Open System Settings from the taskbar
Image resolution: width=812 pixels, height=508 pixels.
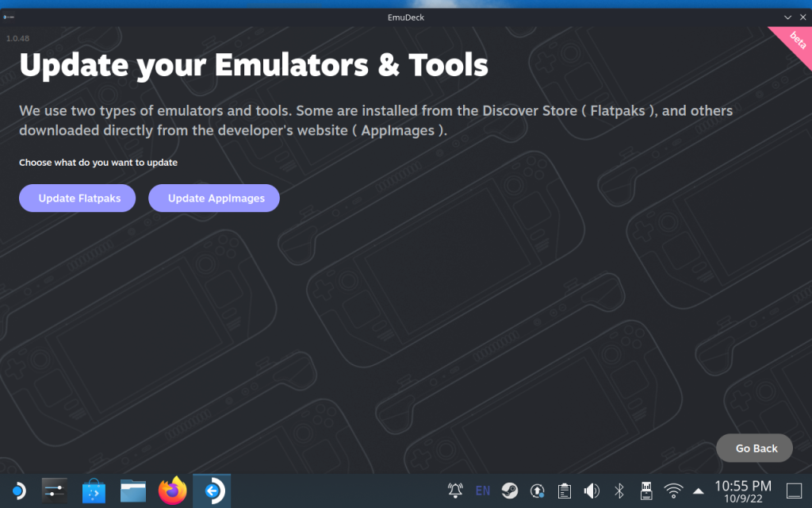tap(55, 491)
